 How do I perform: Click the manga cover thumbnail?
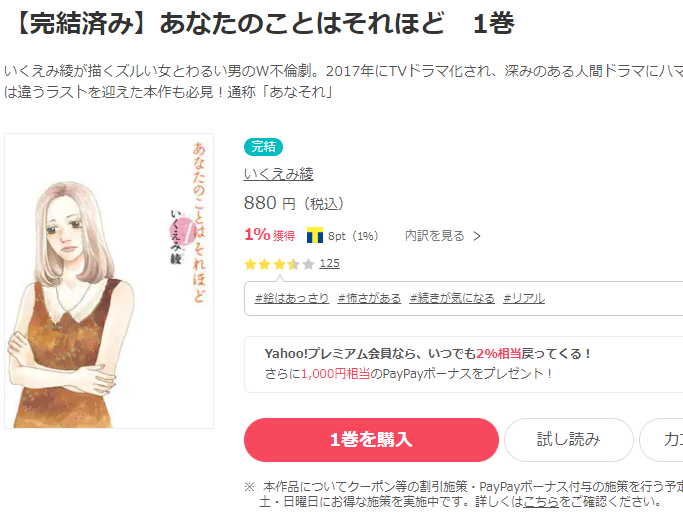click(109, 281)
